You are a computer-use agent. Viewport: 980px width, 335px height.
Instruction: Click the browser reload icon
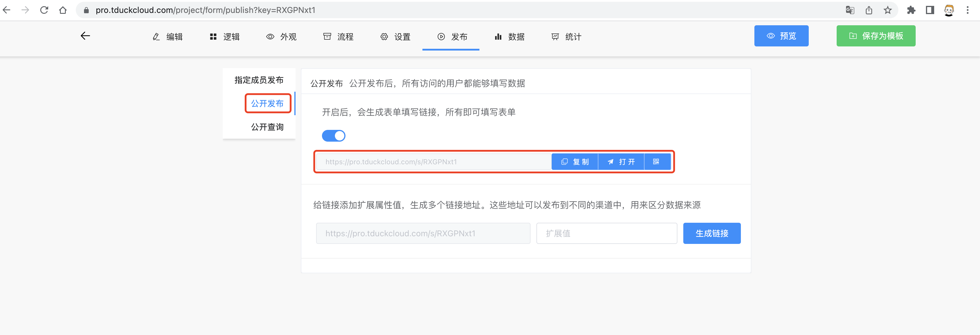coord(44,10)
